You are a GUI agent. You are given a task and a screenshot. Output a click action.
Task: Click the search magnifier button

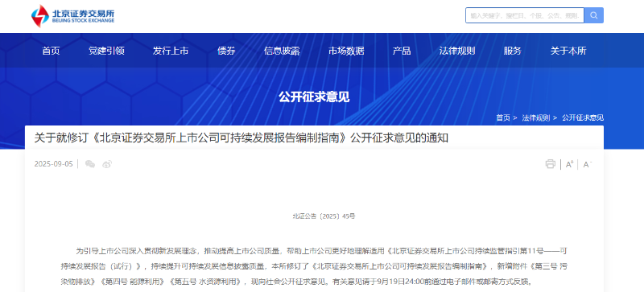594,15
